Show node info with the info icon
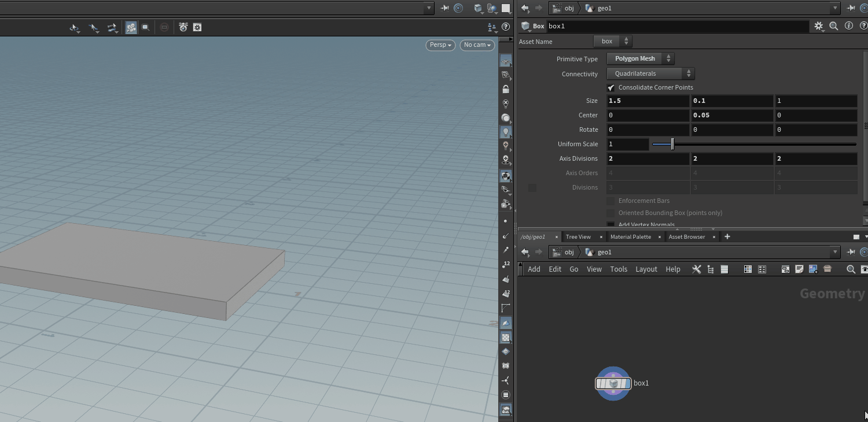Screen dimensions: 868x422 pyautogui.click(x=849, y=26)
